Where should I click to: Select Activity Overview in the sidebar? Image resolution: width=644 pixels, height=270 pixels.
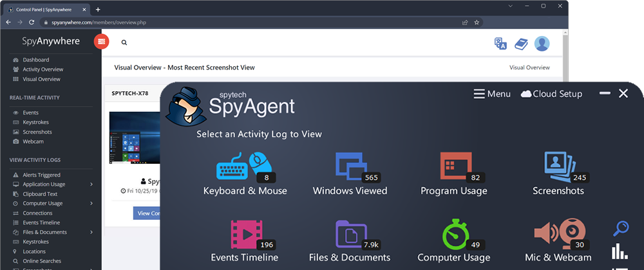click(43, 69)
